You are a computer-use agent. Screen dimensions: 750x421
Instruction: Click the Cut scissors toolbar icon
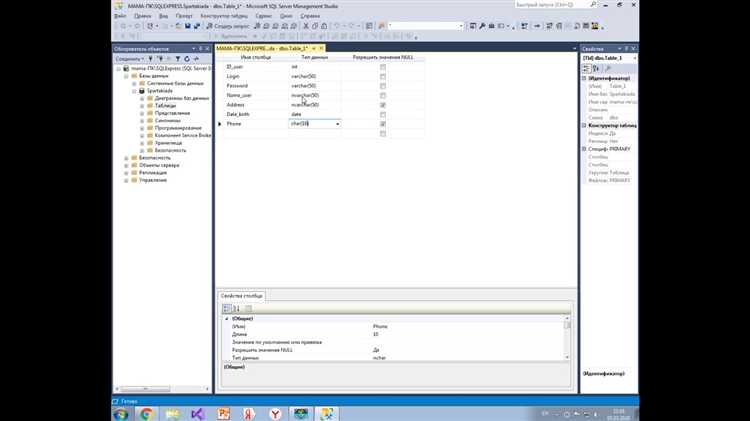pyautogui.click(x=306, y=26)
